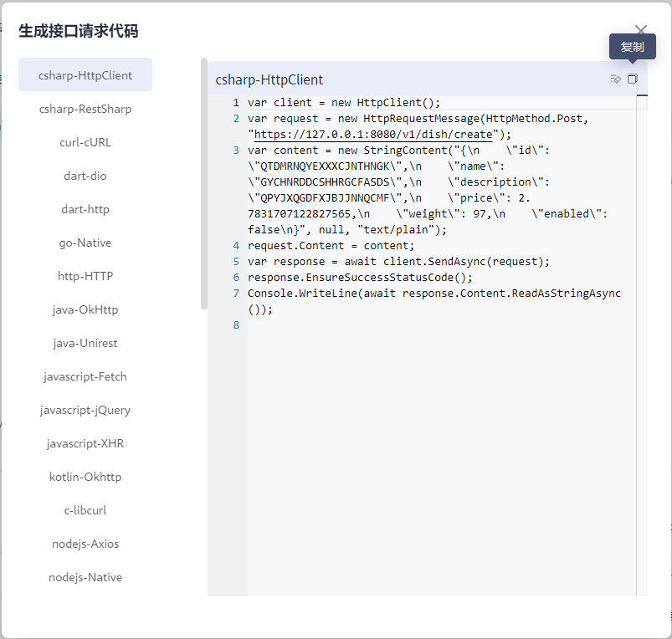Pick dart-http from the sidebar
Viewport: 672px width, 639px height.
pyautogui.click(x=85, y=209)
